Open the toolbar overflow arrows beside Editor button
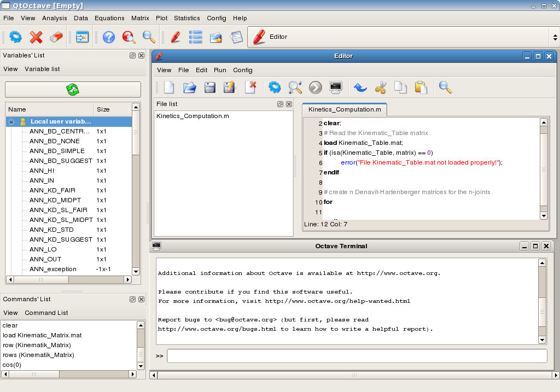560x392 pixels. [x=555, y=37]
